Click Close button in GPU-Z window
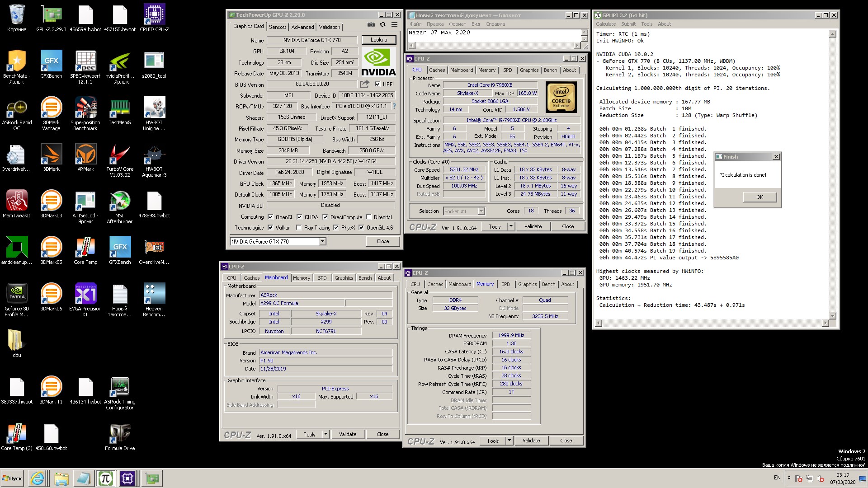This screenshot has height=488, width=868. tap(383, 241)
